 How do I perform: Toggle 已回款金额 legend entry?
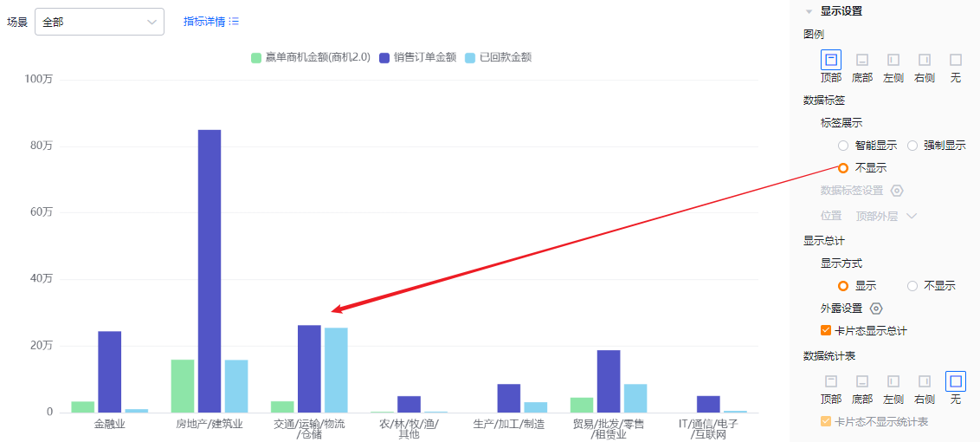tap(499, 57)
